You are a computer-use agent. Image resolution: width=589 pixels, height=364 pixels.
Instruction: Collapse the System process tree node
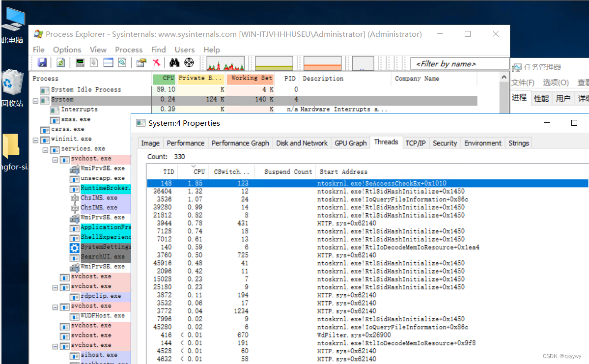pos(35,101)
